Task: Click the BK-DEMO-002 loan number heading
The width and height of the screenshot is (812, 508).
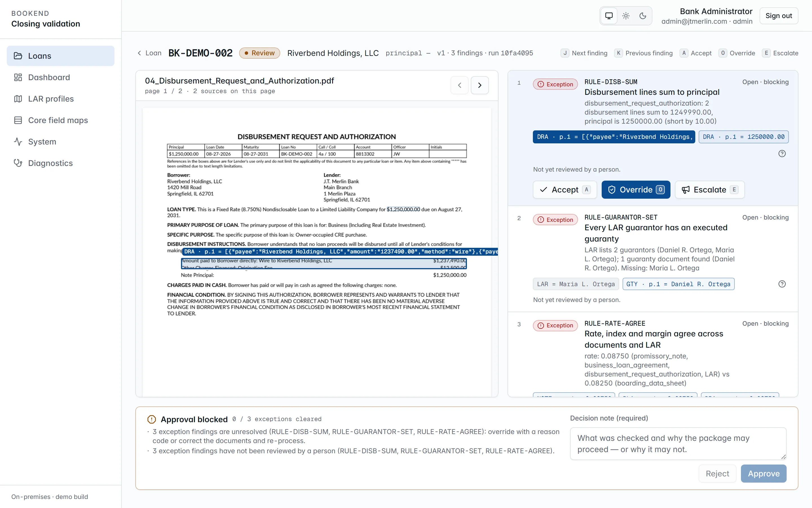Action: click(200, 53)
